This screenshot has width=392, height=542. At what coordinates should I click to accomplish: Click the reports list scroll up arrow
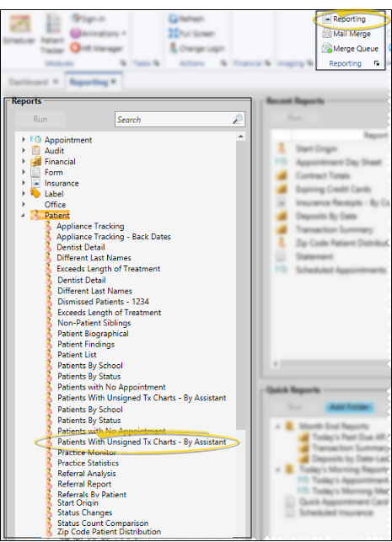point(240,137)
